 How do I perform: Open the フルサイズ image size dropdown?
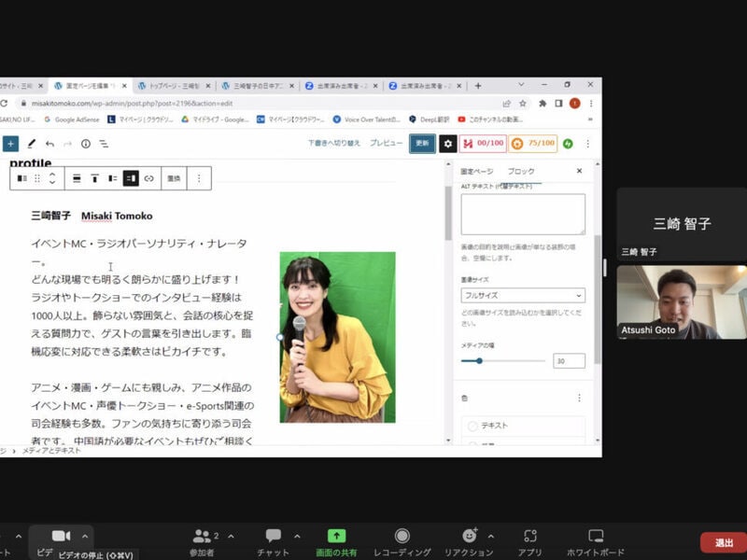click(523, 295)
